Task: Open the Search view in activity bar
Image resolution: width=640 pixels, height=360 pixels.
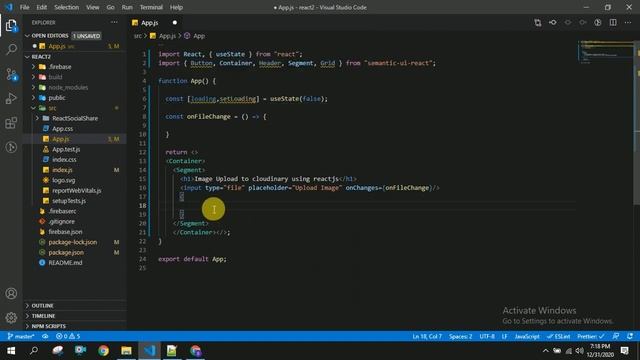Action: [x=11, y=49]
